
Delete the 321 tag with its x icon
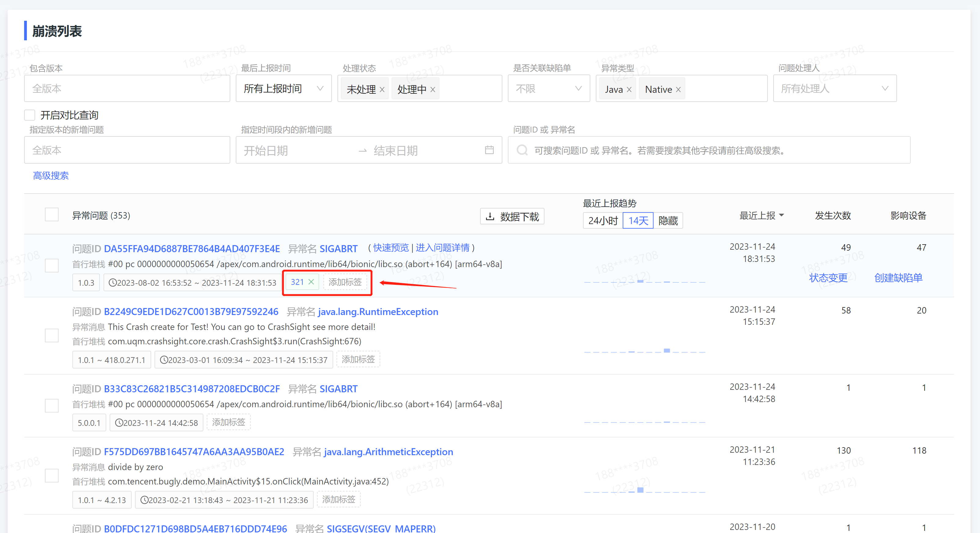(x=311, y=282)
